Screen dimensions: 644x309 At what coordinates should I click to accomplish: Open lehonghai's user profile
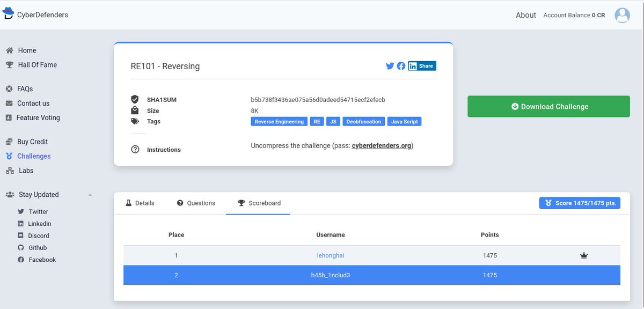[331, 255]
